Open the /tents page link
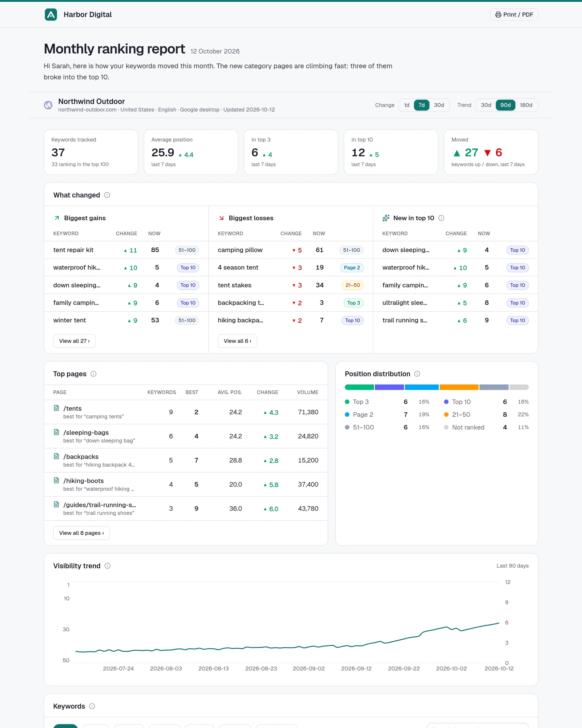Viewport: 582px width, 728px height. coord(73,409)
